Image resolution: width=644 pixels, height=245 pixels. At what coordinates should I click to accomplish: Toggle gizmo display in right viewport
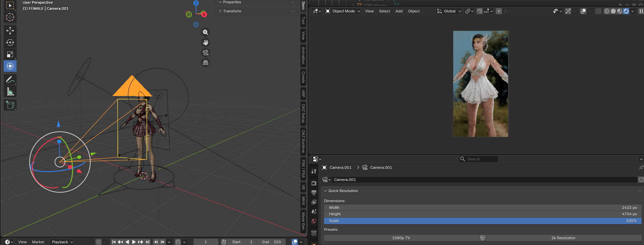coord(568,11)
